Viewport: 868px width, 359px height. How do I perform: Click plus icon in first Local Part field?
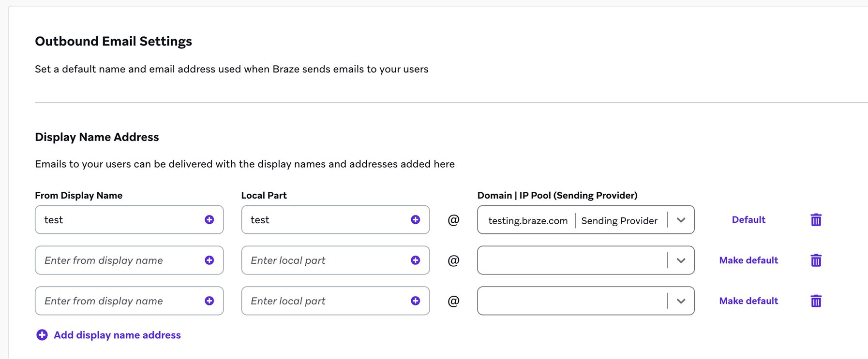pyautogui.click(x=415, y=220)
